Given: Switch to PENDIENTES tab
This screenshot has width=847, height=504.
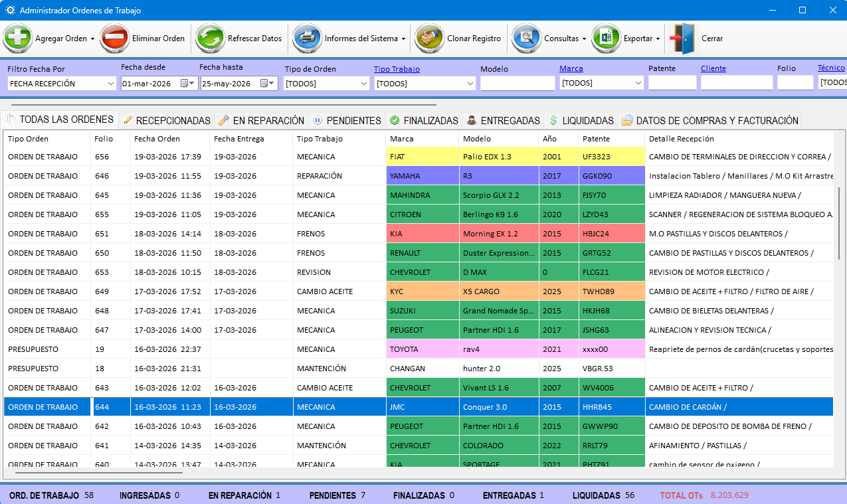Looking at the screenshot, I should click(x=347, y=120).
